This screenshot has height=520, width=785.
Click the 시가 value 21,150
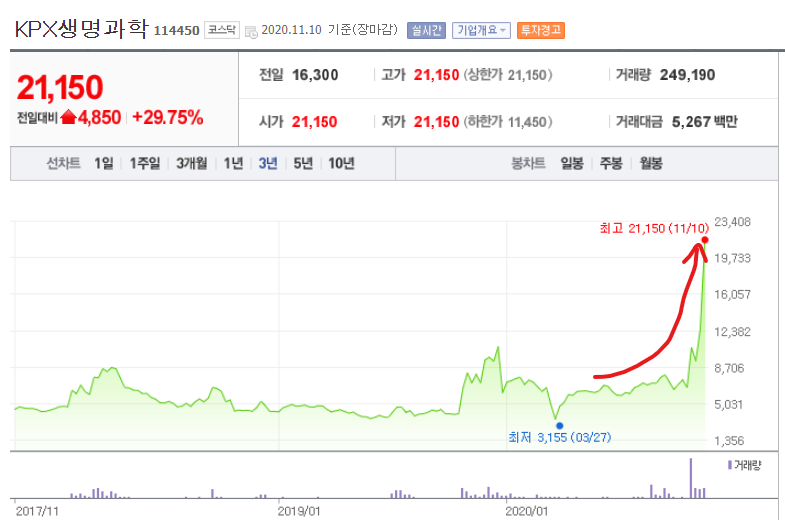[x=314, y=122]
